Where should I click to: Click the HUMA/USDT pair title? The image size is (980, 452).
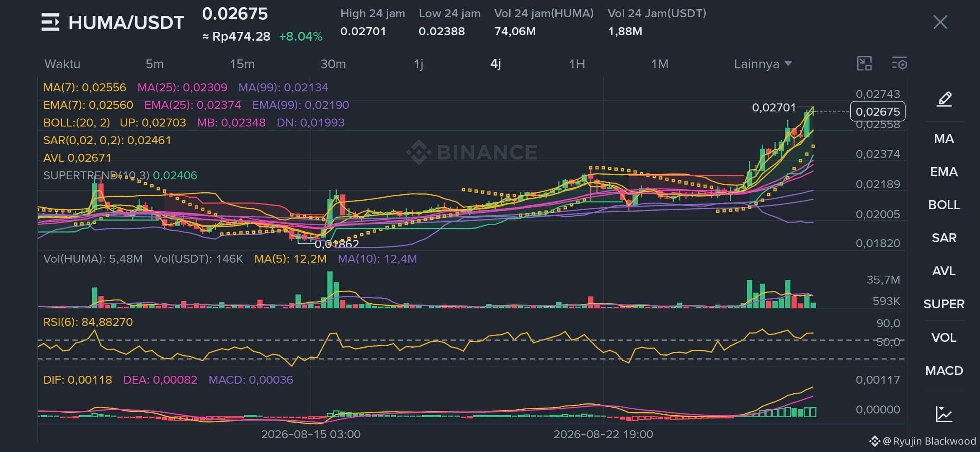(126, 23)
